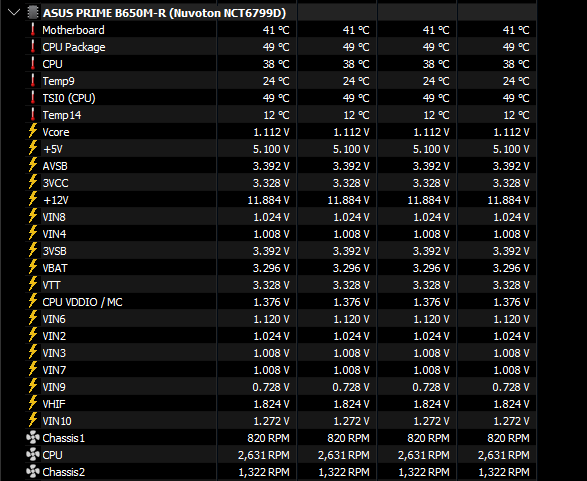Click the lightning icon for VBAT
Viewport: 587px width, 481px height.
33,268
